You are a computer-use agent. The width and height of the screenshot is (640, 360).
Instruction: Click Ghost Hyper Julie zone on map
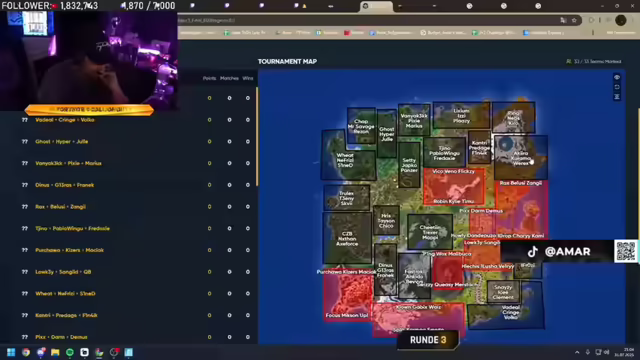[387, 133]
